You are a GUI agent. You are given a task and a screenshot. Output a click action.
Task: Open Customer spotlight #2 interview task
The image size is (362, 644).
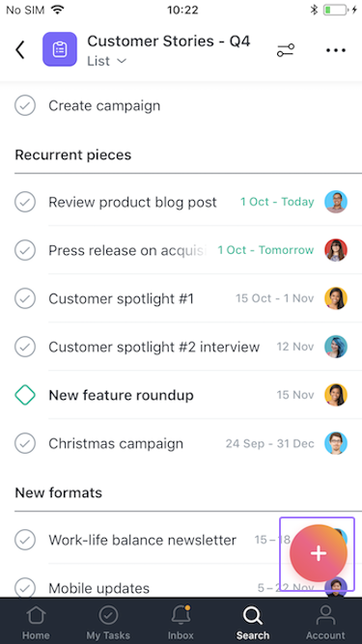pos(181,347)
